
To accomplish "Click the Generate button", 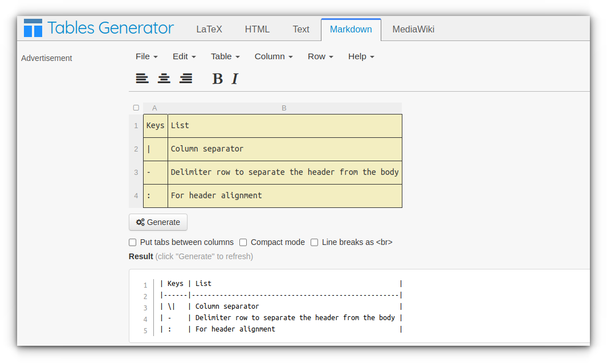I will point(158,222).
